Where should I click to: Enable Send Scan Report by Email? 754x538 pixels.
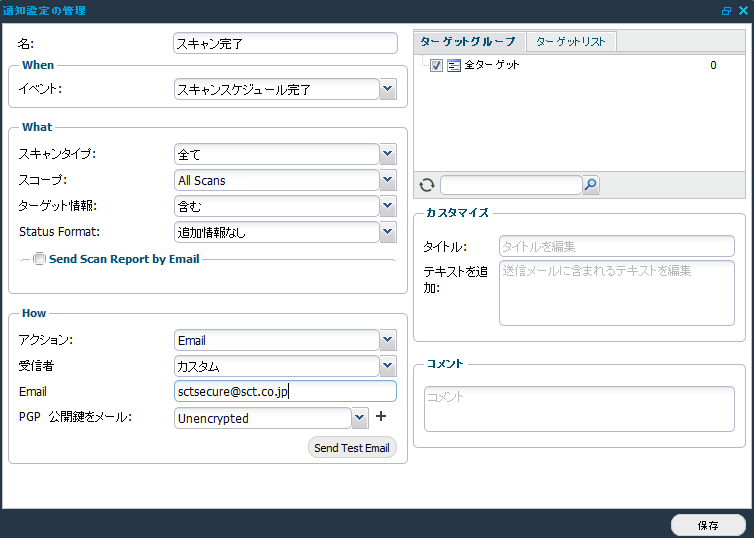tap(40, 259)
